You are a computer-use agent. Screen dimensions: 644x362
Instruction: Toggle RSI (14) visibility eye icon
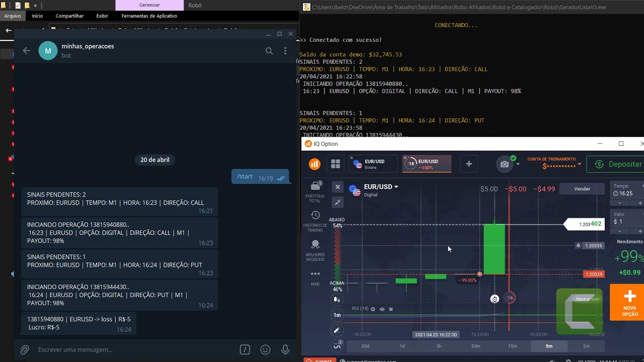tap(382, 309)
